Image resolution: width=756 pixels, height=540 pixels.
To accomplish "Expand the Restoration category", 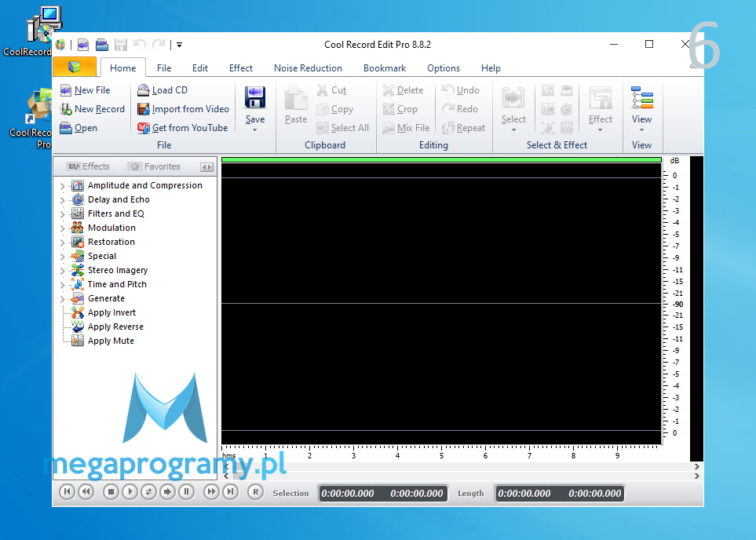I will click(x=62, y=242).
